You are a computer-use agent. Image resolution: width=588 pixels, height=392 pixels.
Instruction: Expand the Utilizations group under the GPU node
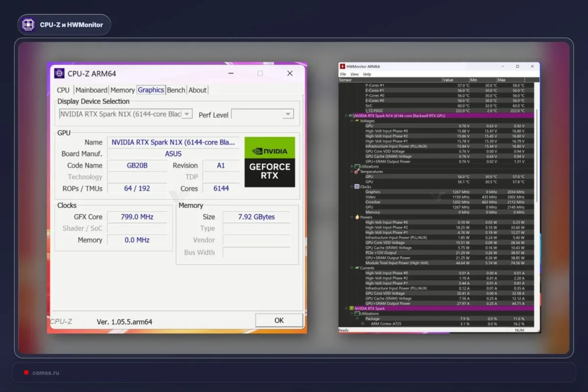(352, 167)
